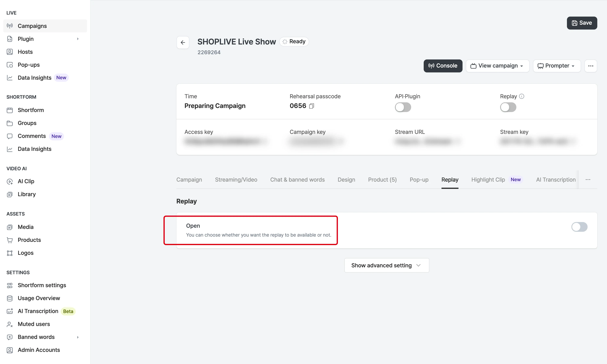This screenshot has width=607, height=364.
Task: Expand the Plugin submenu arrow
Action: [78, 39]
